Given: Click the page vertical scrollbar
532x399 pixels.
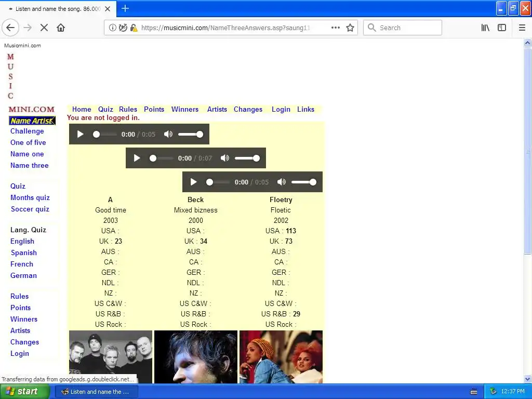Looking at the screenshot, I should point(528,151).
